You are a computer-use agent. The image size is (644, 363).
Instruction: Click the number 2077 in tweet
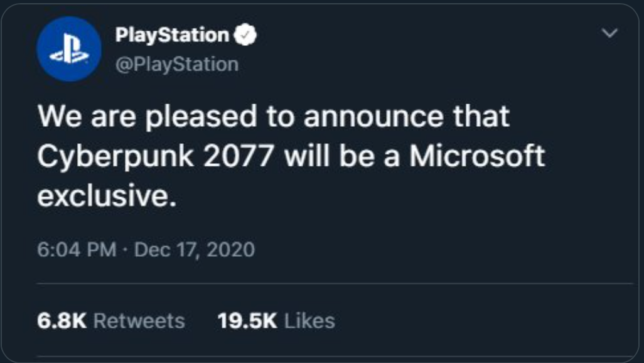239,156
